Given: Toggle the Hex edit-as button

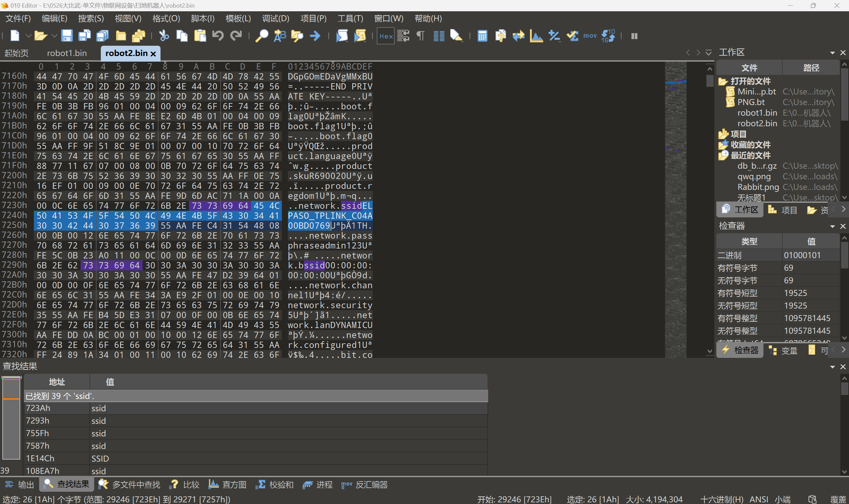Looking at the screenshot, I should tap(386, 36).
